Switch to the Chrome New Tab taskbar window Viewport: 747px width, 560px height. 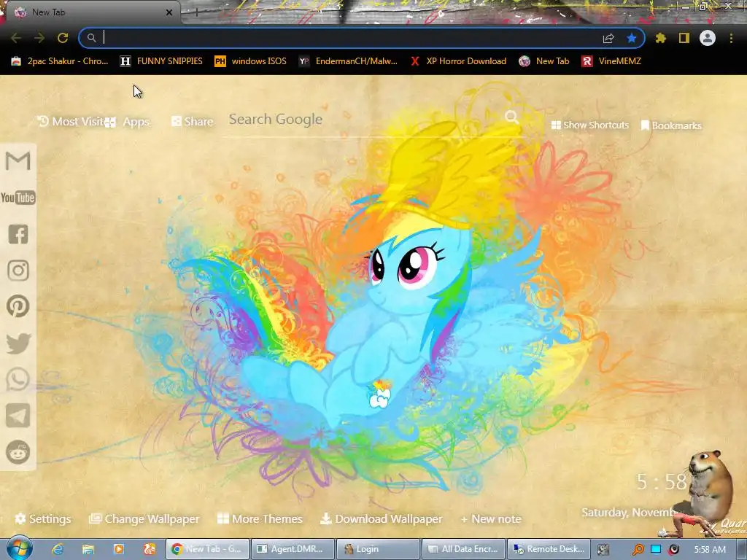click(x=208, y=549)
